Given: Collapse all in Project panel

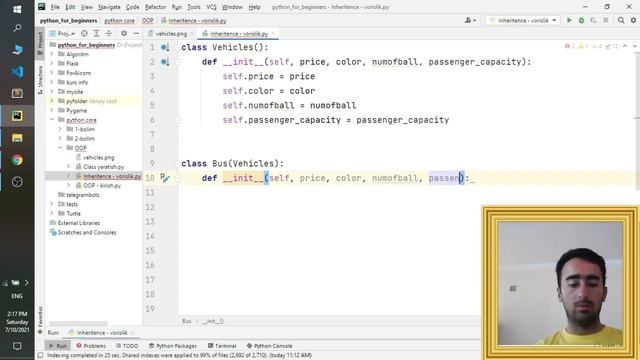Looking at the screenshot, I should pyautogui.click(x=109, y=33).
